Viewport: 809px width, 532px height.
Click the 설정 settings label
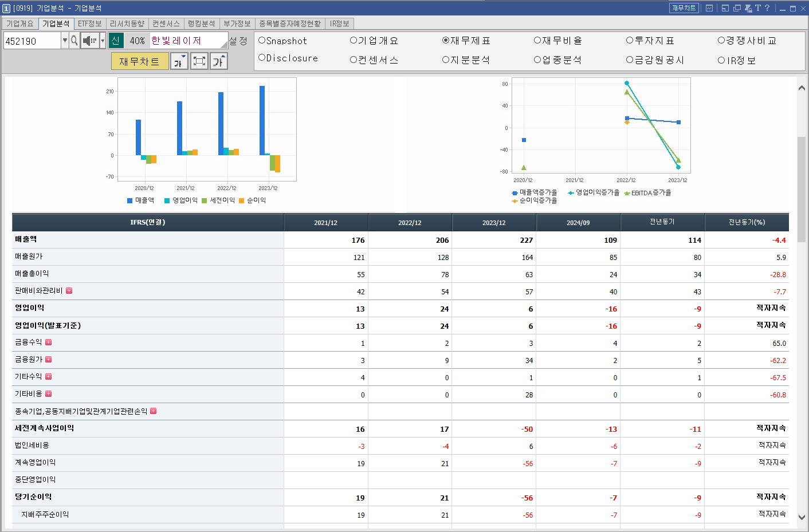click(x=238, y=41)
